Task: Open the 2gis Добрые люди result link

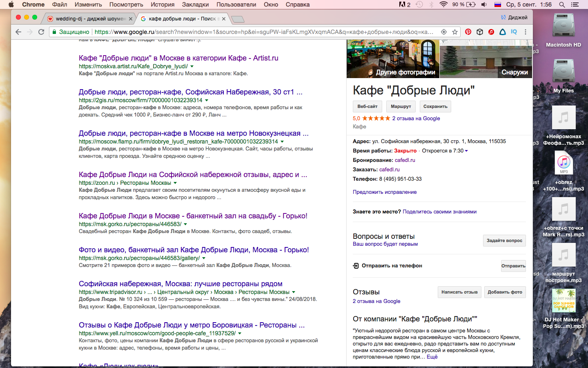Action: click(190, 92)
